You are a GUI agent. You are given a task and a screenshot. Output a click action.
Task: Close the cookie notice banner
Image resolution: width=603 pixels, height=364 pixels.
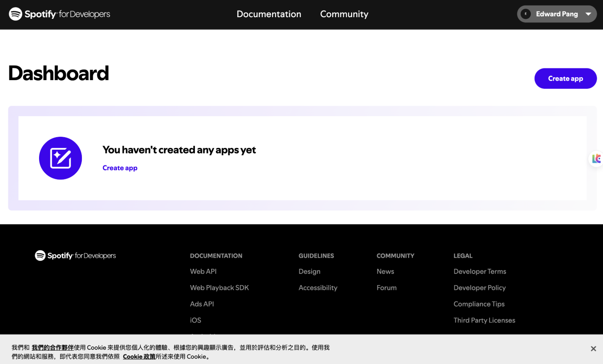(x=593, y=348)
